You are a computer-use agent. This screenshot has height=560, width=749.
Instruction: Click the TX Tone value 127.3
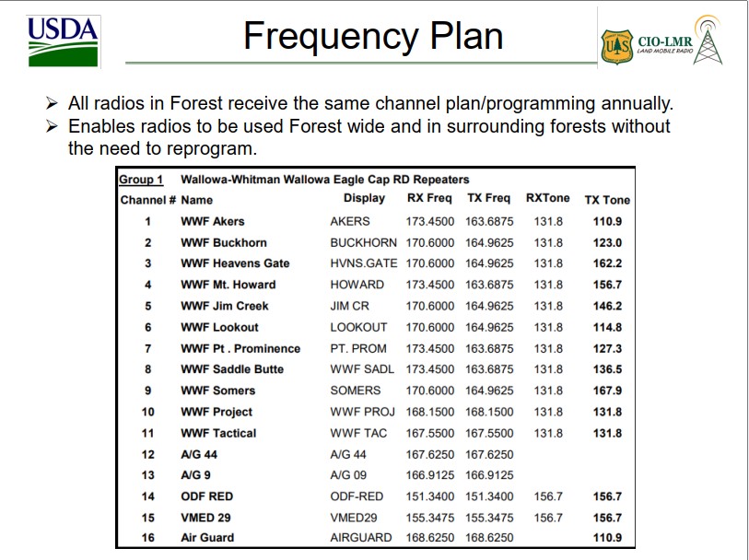coord(607,349)
